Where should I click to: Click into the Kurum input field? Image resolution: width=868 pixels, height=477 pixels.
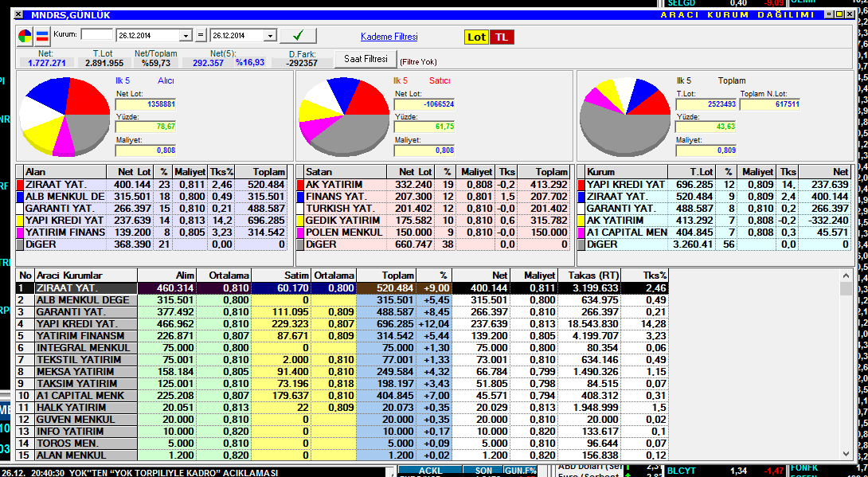(x=97, y=35)
